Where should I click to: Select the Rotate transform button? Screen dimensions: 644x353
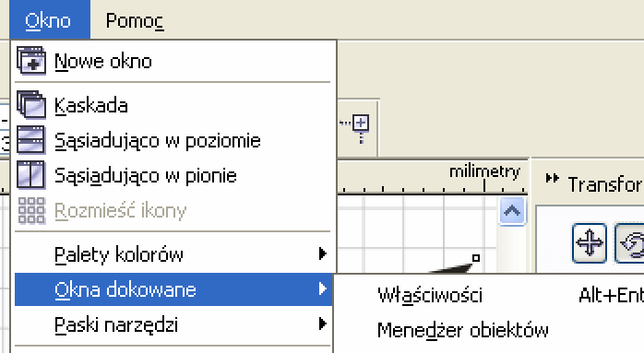point(630,243)
